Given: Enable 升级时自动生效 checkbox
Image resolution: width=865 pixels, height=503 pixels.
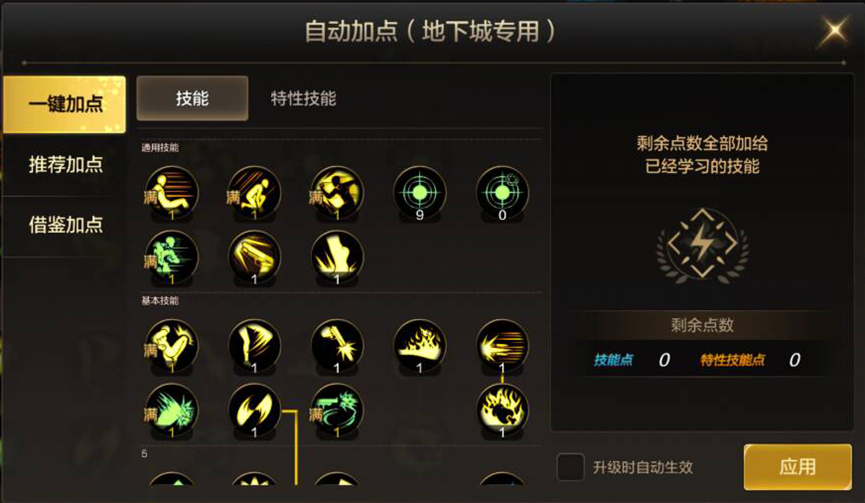Looking at the screenshot, I should coord(570,467).
